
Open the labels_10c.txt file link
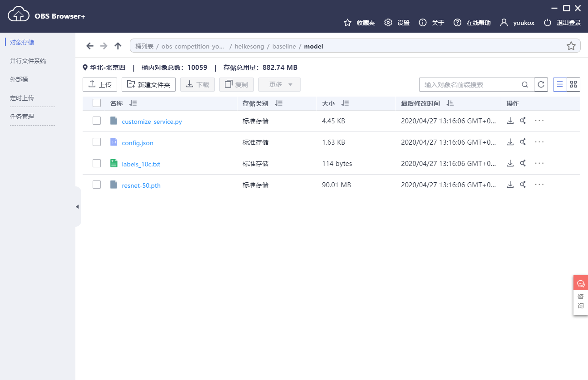[x=141, y=164]
